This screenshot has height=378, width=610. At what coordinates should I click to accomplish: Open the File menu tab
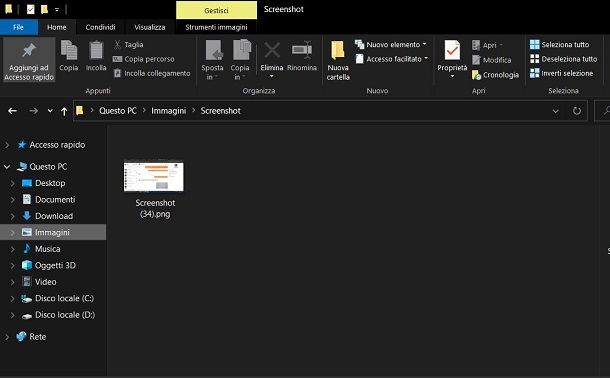(x=19, y=27)
